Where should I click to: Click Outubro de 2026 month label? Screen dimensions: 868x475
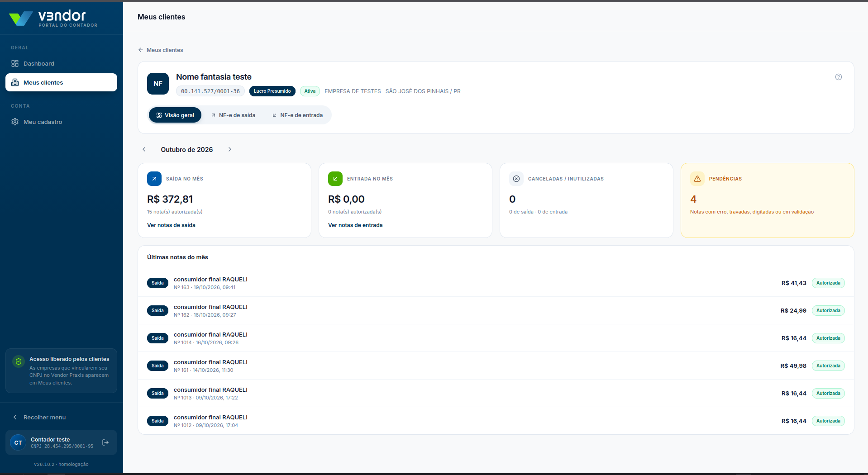(187, 149)
